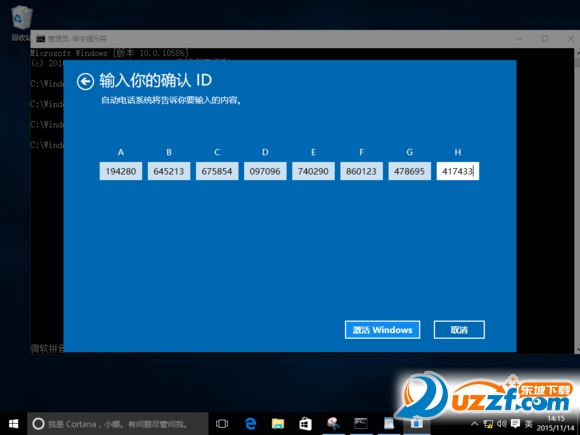
Task: Open Task View from the taskbar
Action: click(x=222, y=424)
